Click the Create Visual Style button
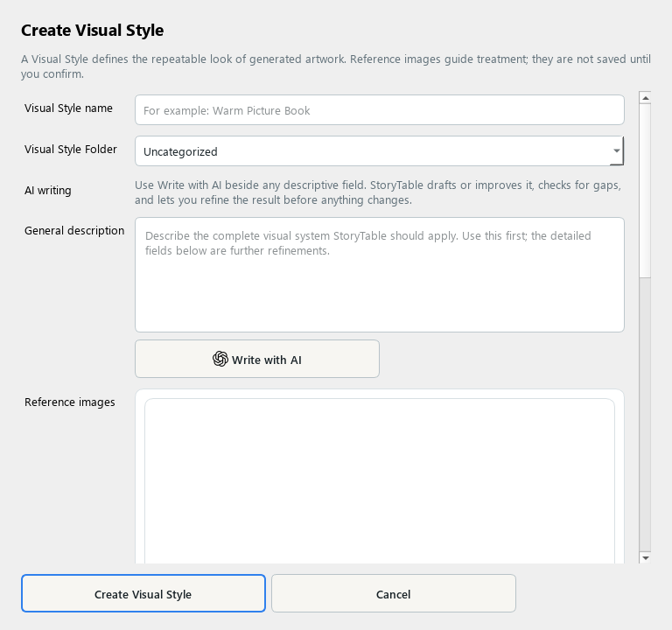Viewport: 672px width, 630px height. [x=143, y=593]
